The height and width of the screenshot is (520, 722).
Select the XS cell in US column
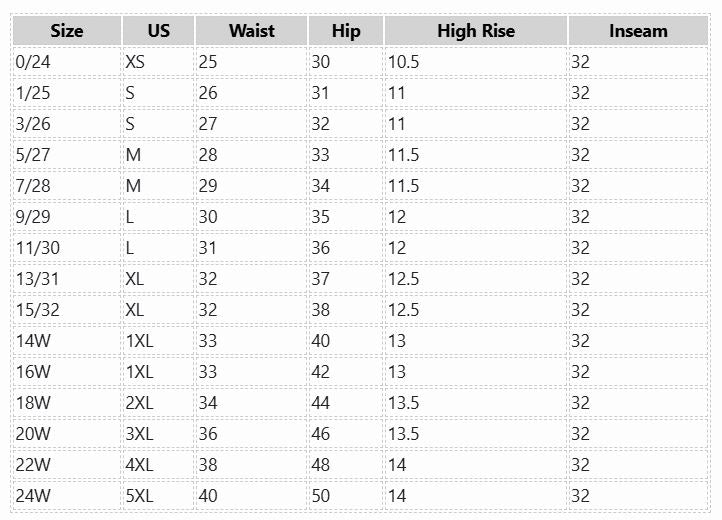coord(136,62)
